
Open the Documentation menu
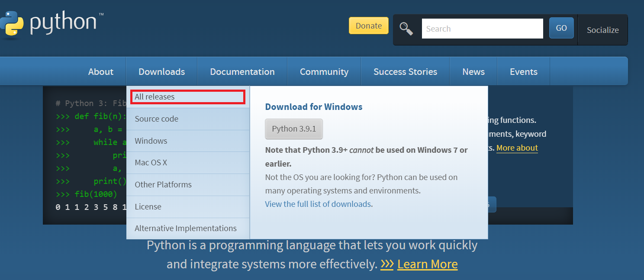242,71
